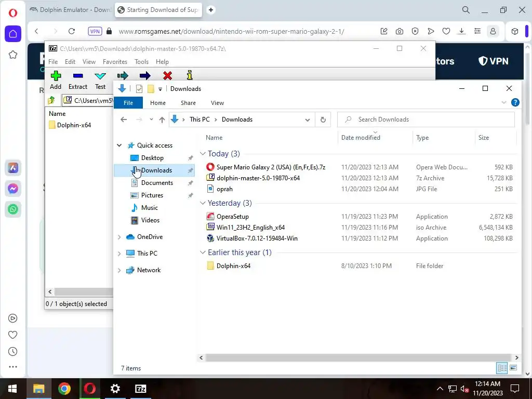The height and width of the screenshot is (399, 532).
Task: Open Opera sidebar bookmarks star
Action: pyautogui.click(x=13, y=55)
